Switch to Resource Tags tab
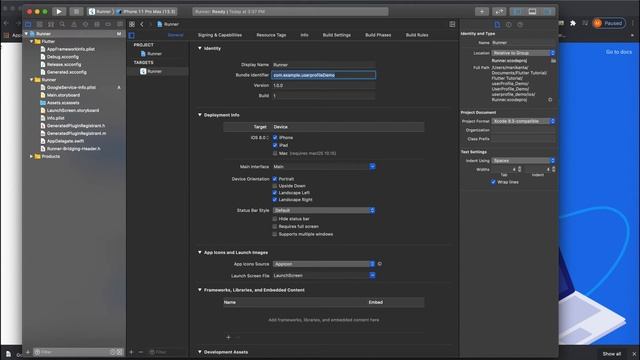The width and height of the screenshot is (640, 360). [x=271, y=35]
